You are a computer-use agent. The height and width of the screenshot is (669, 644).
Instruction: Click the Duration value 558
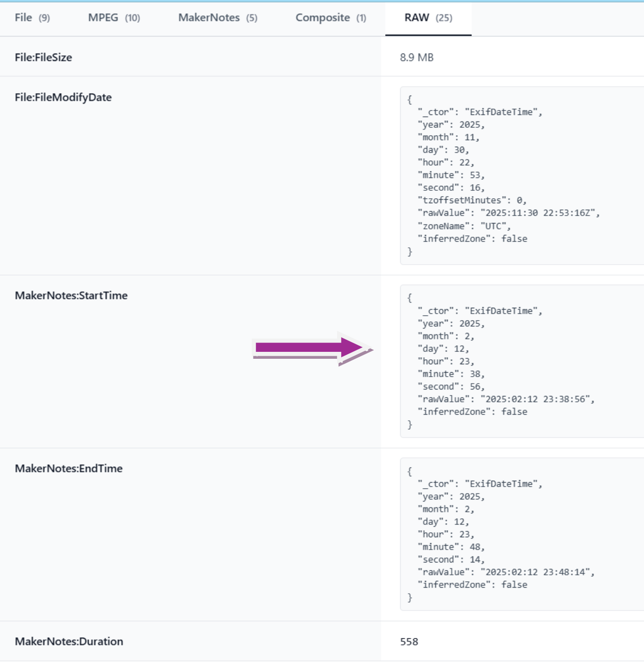coord(409,642)
